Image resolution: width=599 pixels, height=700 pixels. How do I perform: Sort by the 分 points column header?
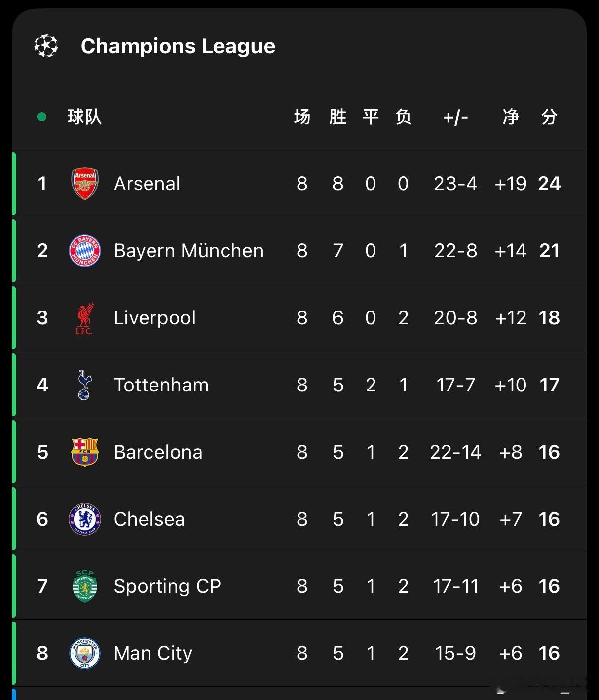(x=549, y=117)
